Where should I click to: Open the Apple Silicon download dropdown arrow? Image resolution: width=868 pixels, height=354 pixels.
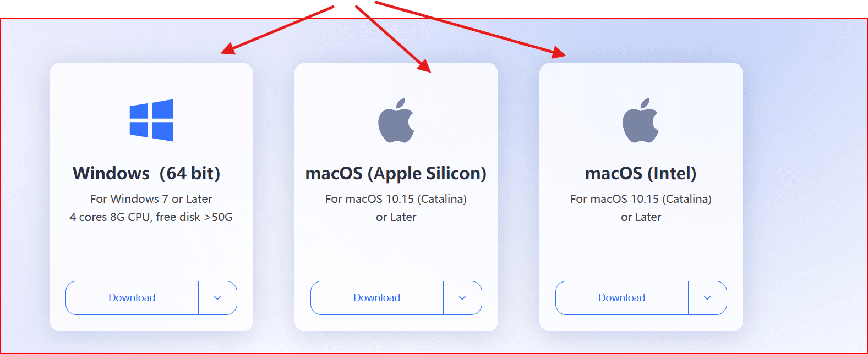pyautogui.click(x=462, y=298)
